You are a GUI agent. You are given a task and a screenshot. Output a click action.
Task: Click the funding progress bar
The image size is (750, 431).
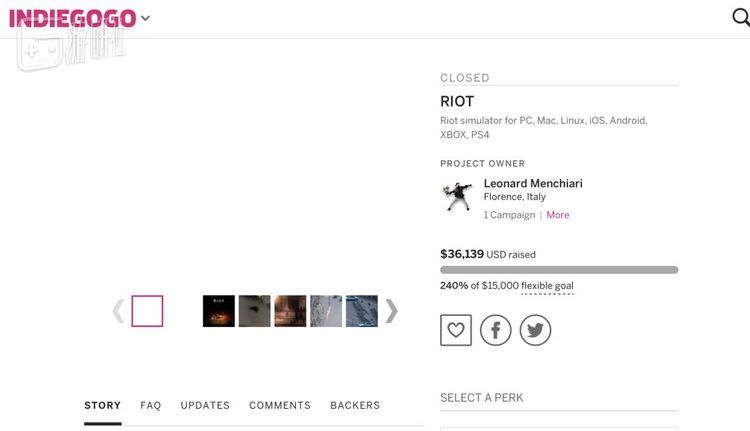(559, 270)
